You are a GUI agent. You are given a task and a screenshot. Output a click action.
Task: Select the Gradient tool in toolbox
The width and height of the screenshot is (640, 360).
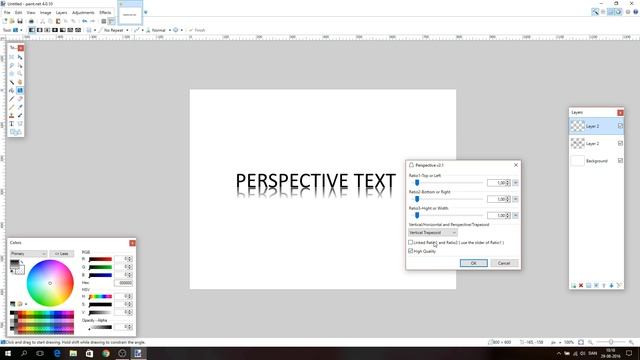(20, 90)
